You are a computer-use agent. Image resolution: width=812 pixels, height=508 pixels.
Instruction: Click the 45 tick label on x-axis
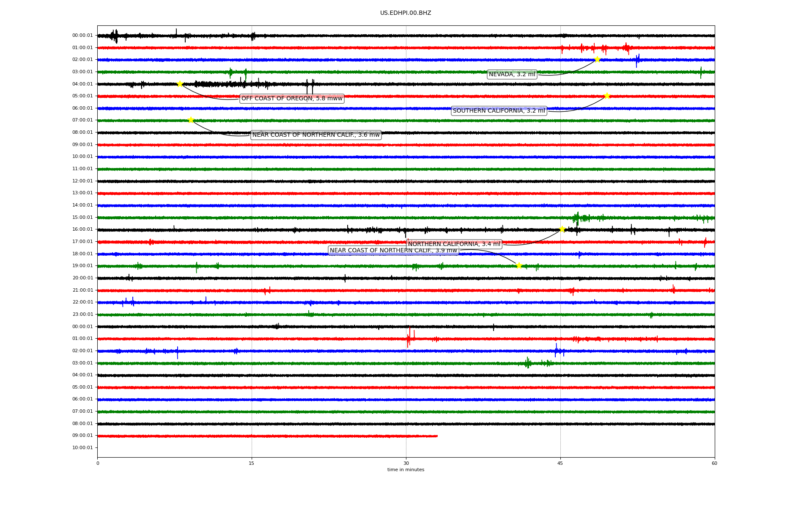click(560, 463)
